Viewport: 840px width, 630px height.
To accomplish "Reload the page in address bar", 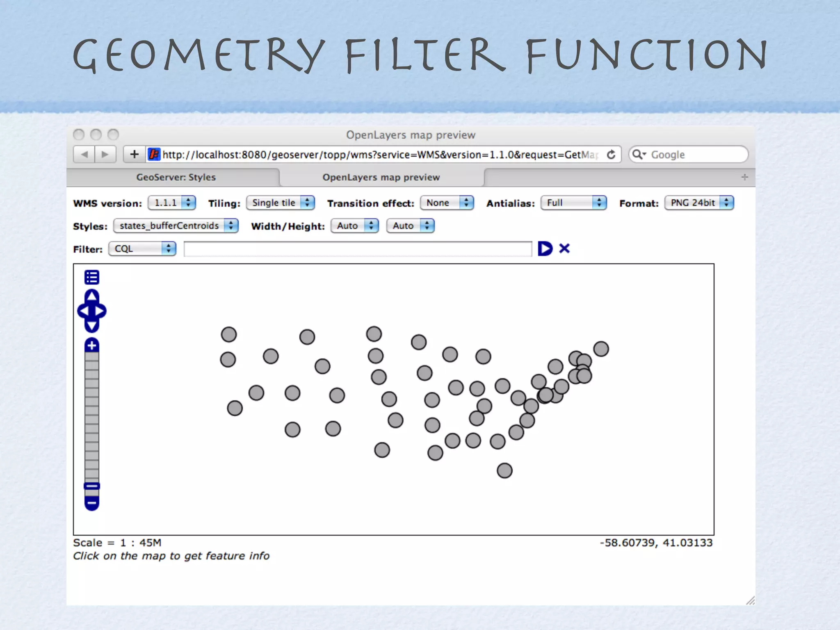I will click(611, 155).
